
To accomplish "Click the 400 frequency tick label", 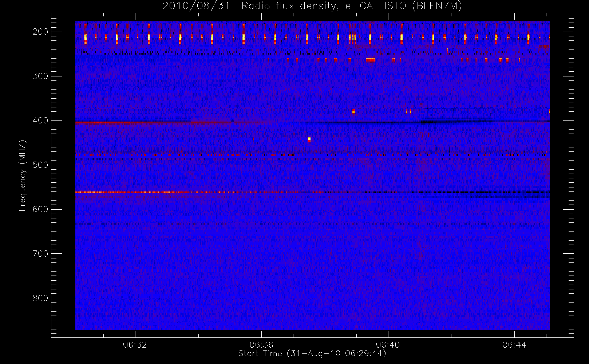I will coord(40,120).
